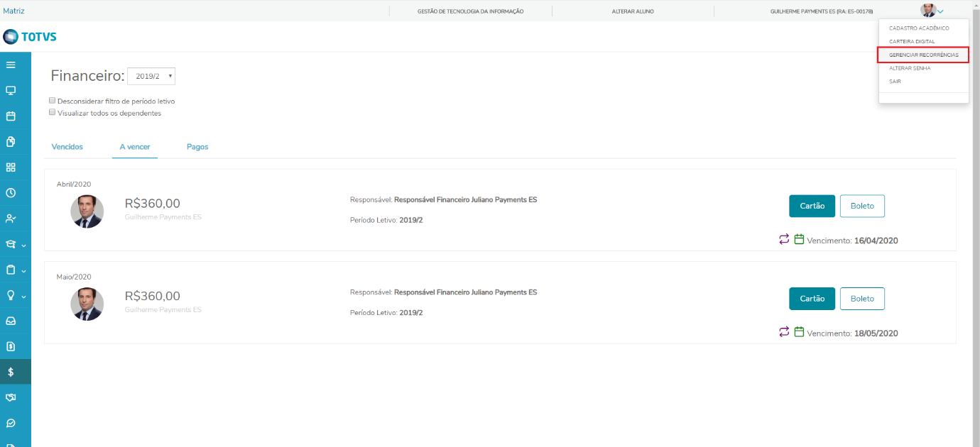Switch to the A vencer tab

point(135,146)
